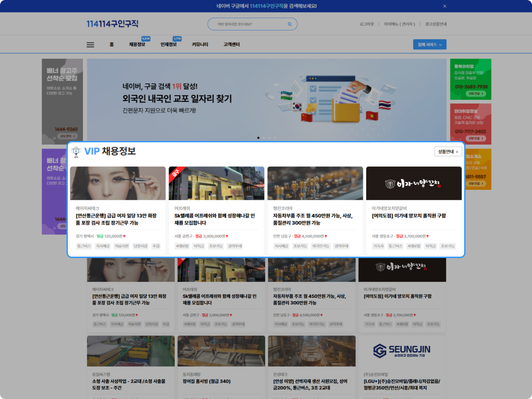The image size is (532, 399).
Task: Open dimmed background Sk텔레콤 어프레쉬 job title
Action: click(221, 299)
